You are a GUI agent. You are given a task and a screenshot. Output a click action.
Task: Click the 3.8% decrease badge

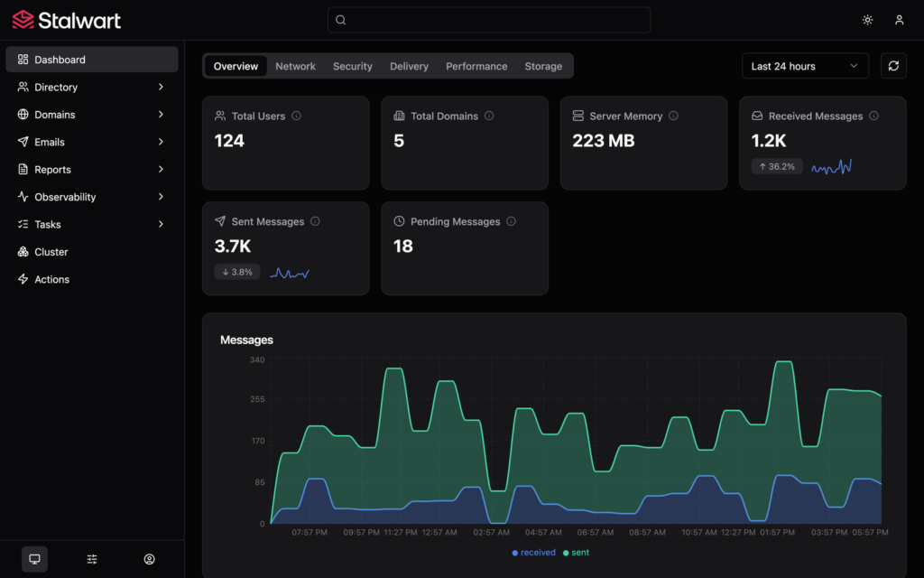point(237,272)
